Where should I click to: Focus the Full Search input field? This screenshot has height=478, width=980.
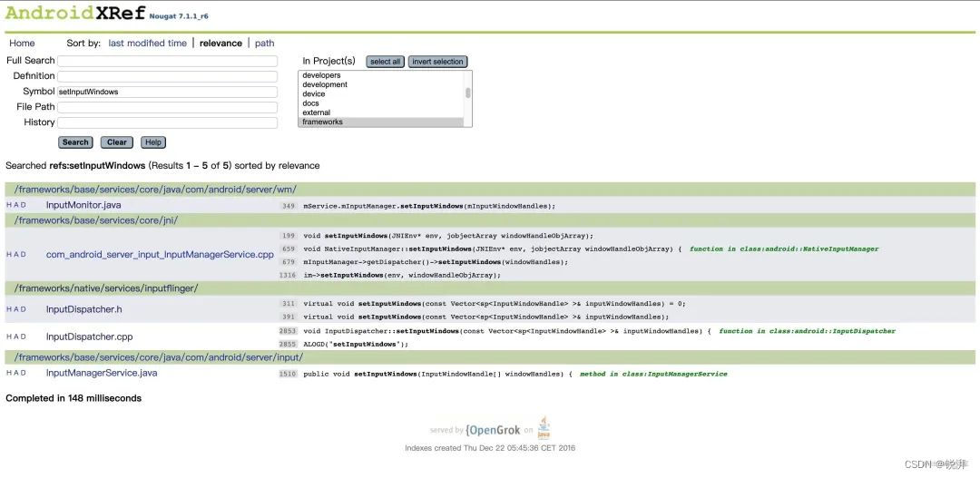pos(168,62)
